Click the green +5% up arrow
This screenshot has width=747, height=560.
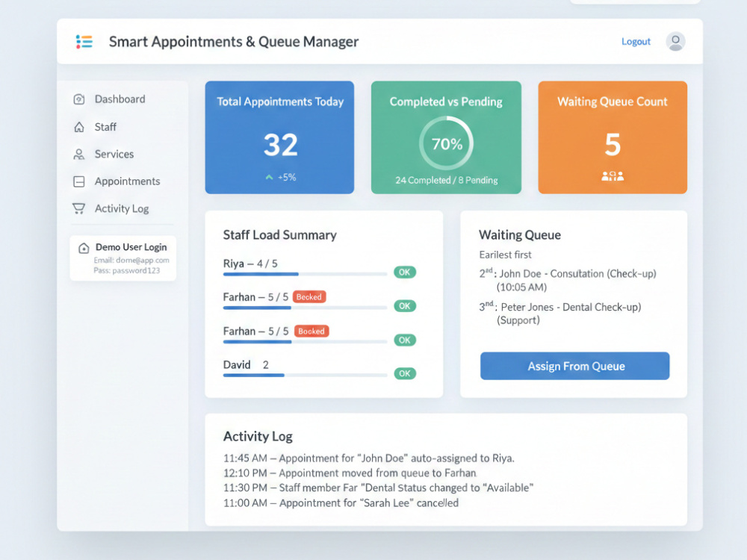pos(269,177)
